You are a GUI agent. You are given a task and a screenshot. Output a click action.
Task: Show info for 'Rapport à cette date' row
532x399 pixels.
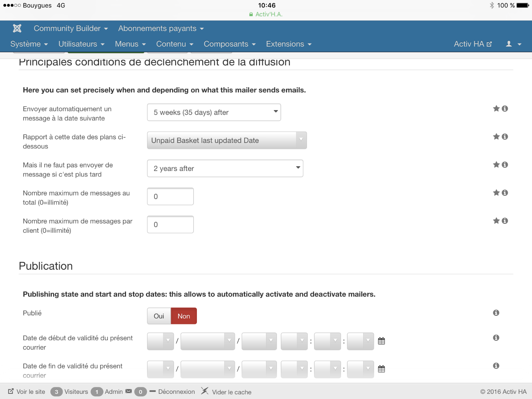tap(505, 137)
